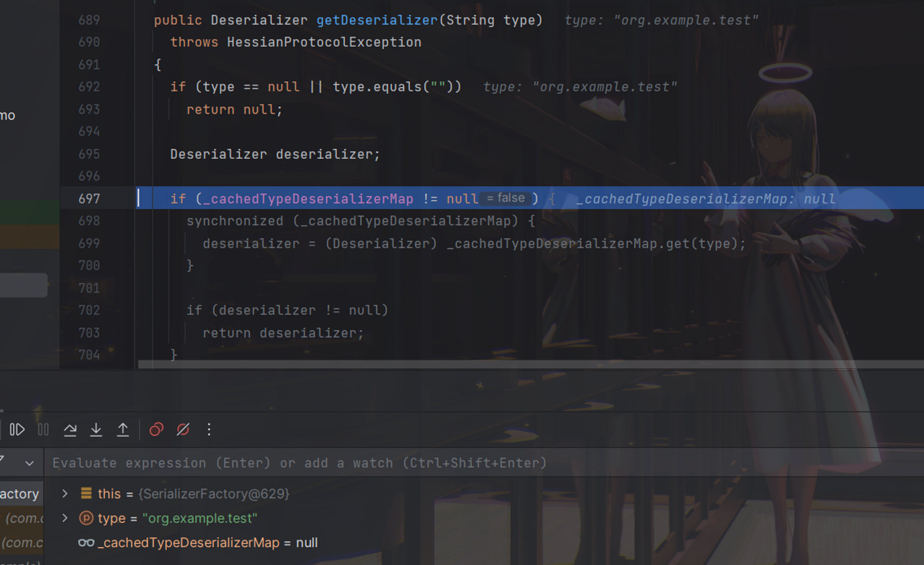
Task: Open the dropdown chevron left of the evaluate field
Action: pyautogui.click(x=30, y=463)
